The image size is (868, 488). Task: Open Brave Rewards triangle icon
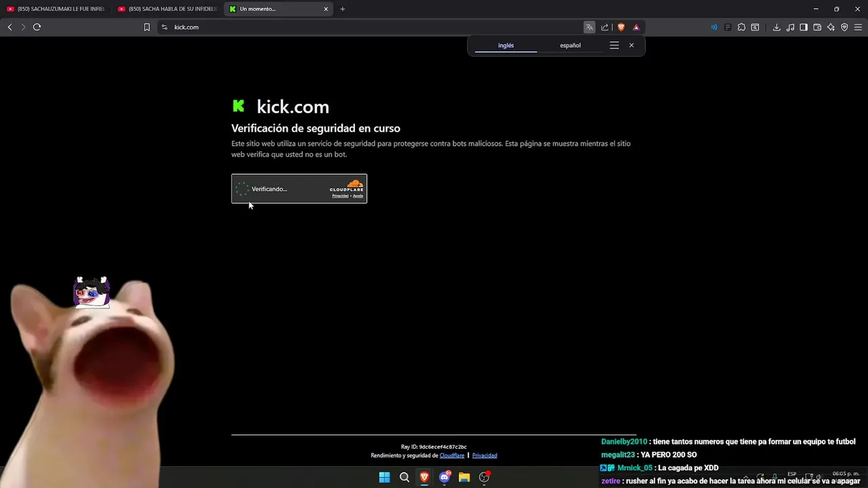point(636,27)
